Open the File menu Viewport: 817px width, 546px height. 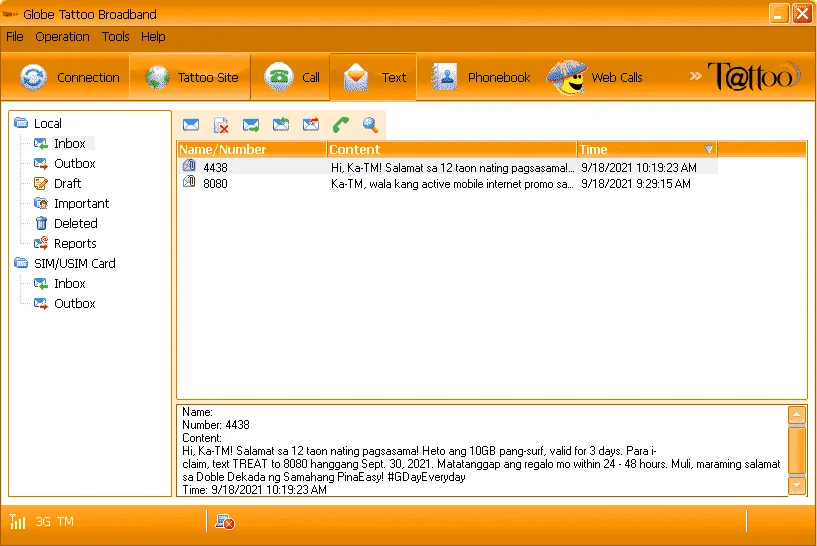[x=15, y=37]
